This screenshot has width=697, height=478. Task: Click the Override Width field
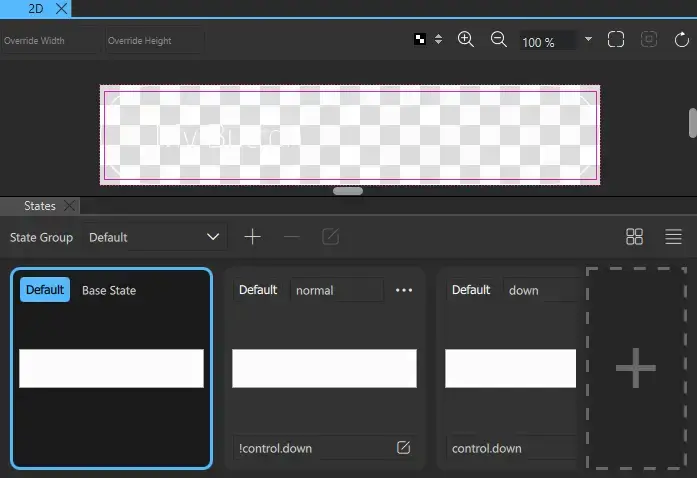click(x=51, y=40)
